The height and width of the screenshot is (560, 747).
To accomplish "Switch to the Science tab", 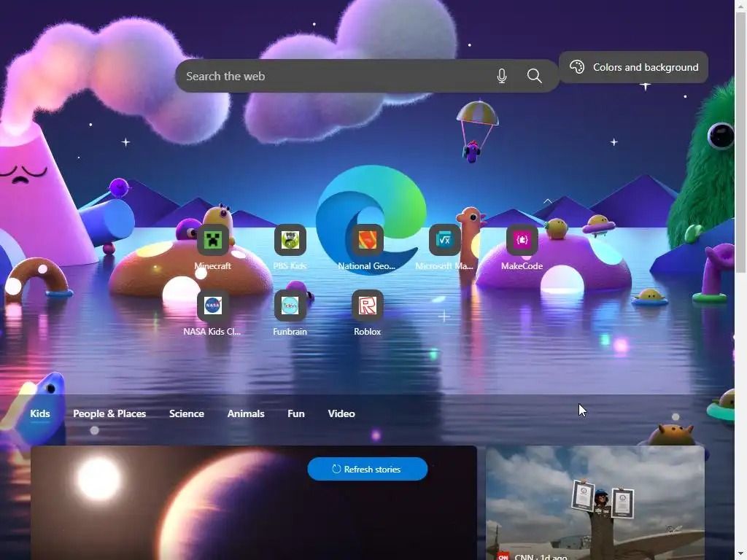I will coord(187,414).
